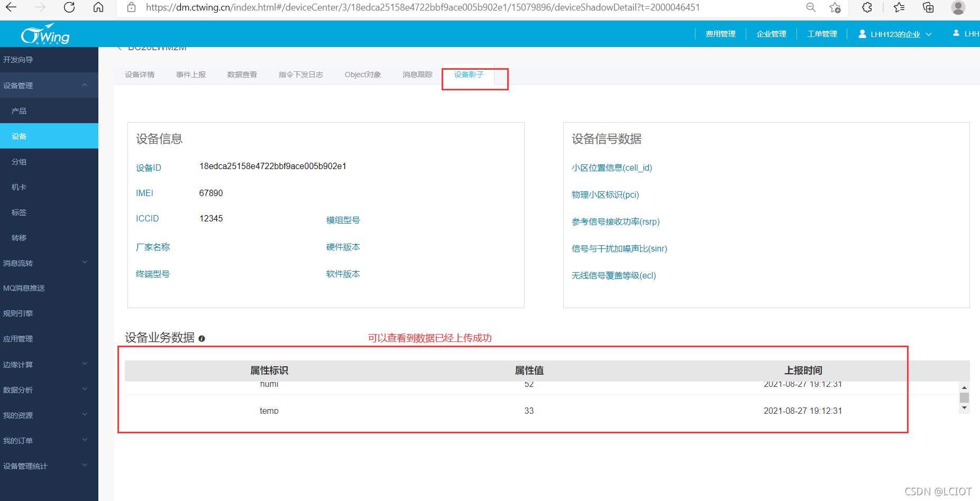
Task: Click 物理小区标识(pci) link
Action: click(606, 194)
